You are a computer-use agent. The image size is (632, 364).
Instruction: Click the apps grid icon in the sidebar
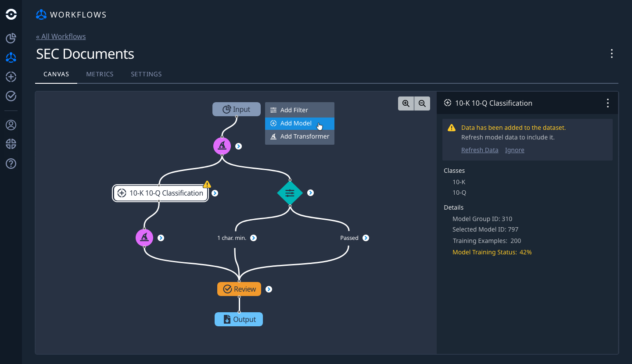11,144
